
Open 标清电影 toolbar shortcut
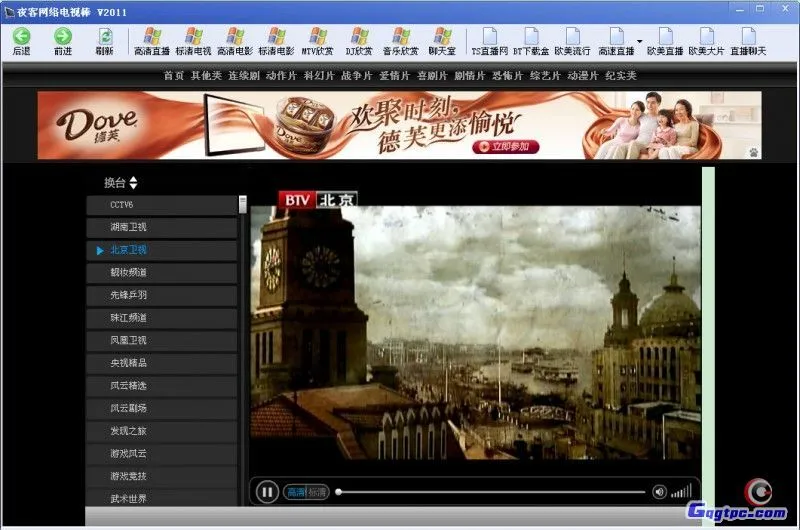pyautogui.click(x=276, y=41)
